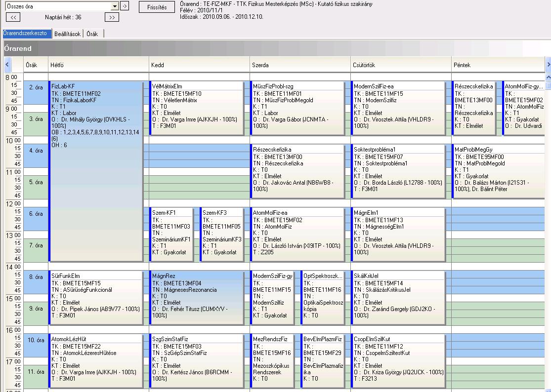Screen dimensions: 551x392
Task: Select the Szem-KF3 seminar block
Action: pyautogui.click(x=222, y=235)
